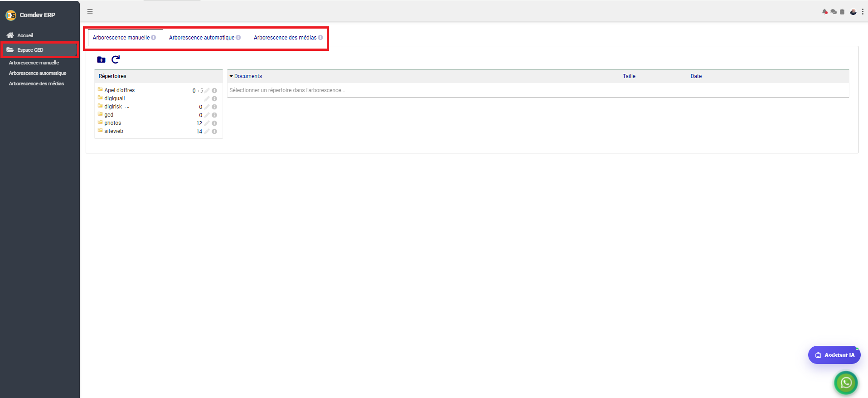Image resolution: width=868 pixels, height=398 pixels.
Task: Edit the digirisk folder
Action: [x=207, y=107]
